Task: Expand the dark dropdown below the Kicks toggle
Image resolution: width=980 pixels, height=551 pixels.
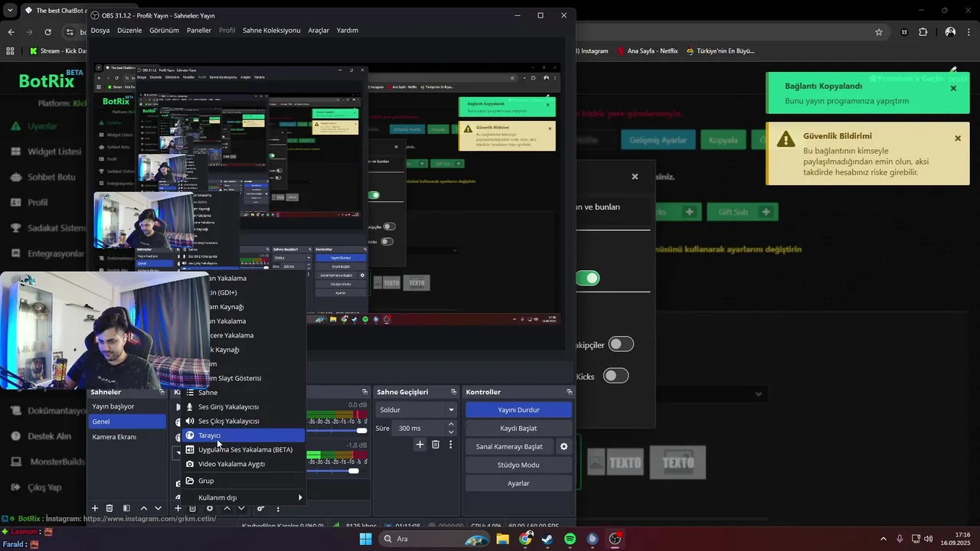Action: click(759, 394)
